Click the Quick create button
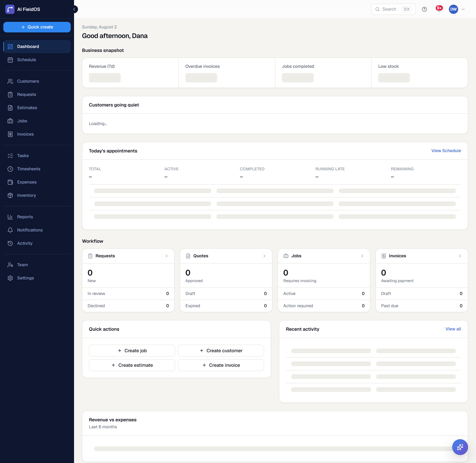This screenshot has width=476, height=463. point(37,27)
